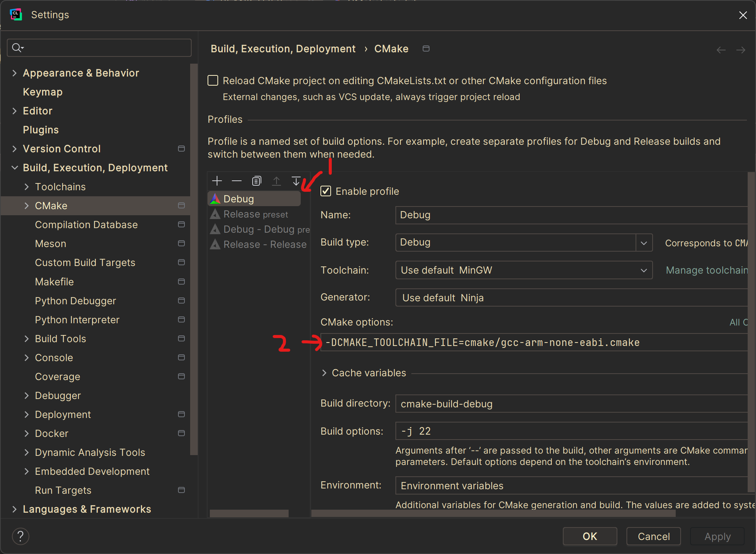Open the Build type dropdown
This screenshot has width=756, height=554.
point(644,243)
